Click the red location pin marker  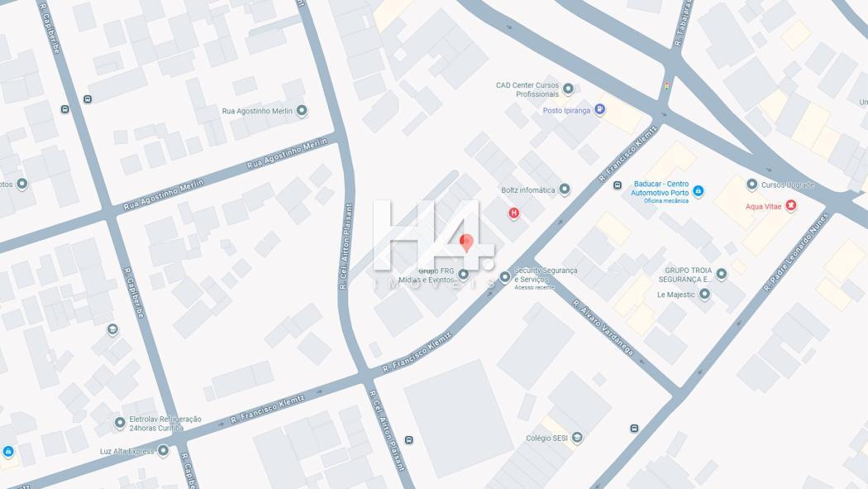tap(467, 242)
